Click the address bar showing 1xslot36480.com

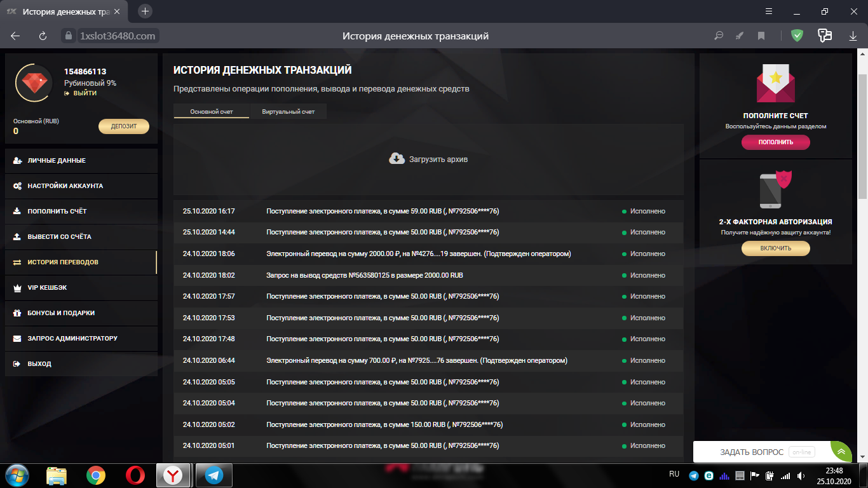118,36
